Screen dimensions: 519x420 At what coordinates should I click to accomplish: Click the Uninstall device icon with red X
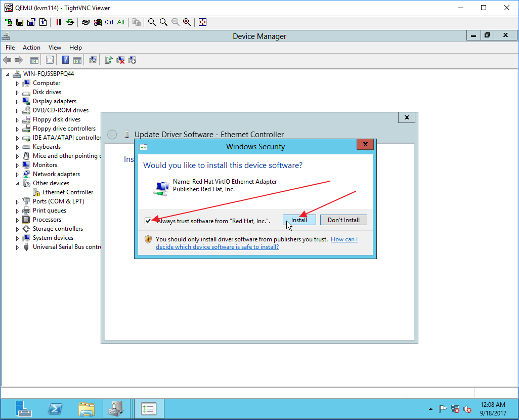click(120, 60)
